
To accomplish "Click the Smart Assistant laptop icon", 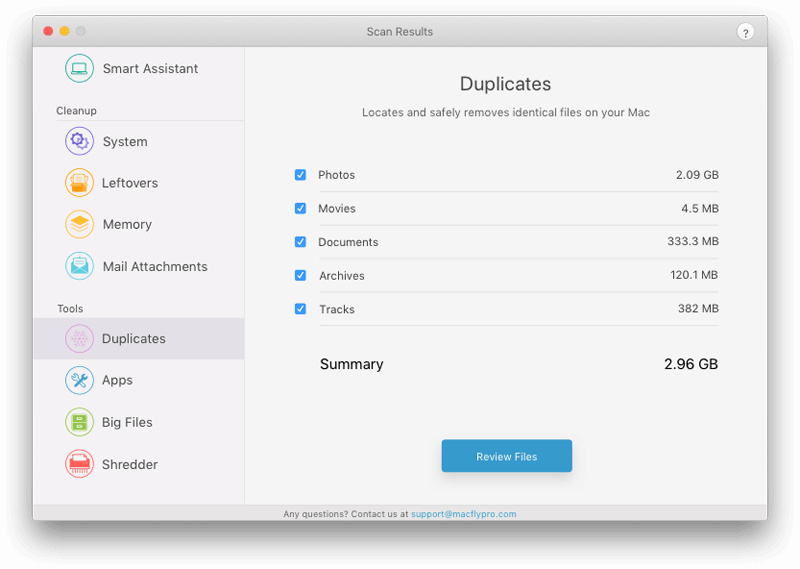I will coord(79,68).
